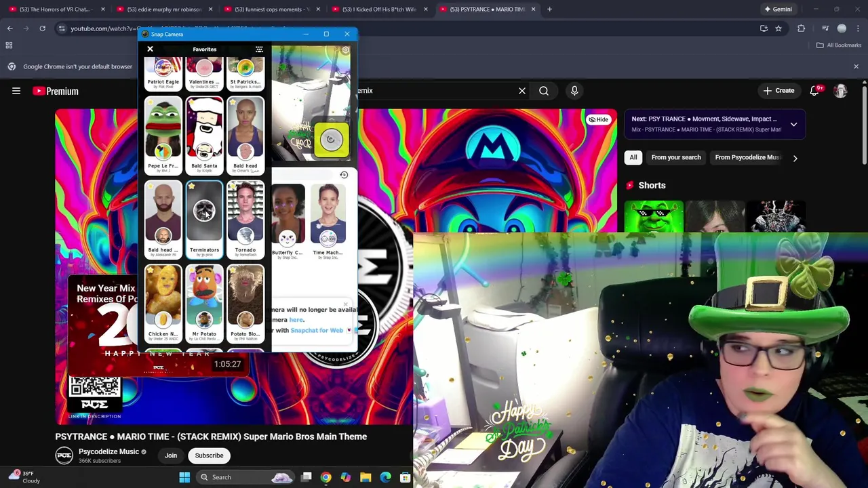Unfavorite Pepe Le Frog star

tap(150, 103)
